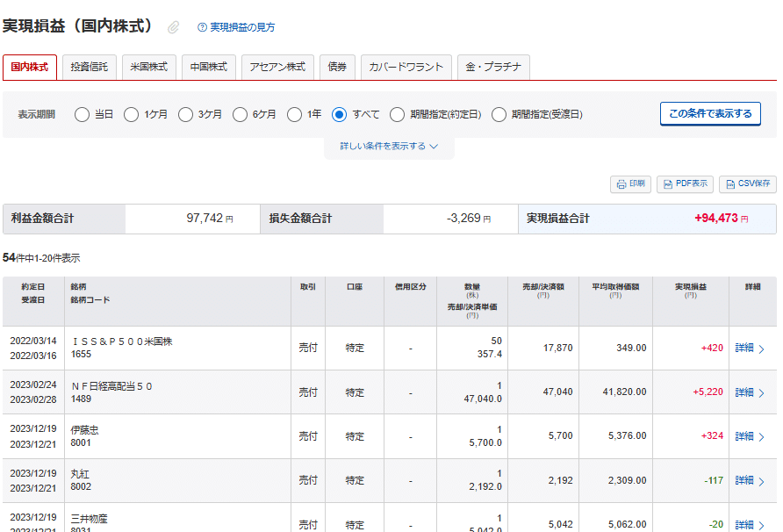Click the 実現損益 column header

click(690, 287)
